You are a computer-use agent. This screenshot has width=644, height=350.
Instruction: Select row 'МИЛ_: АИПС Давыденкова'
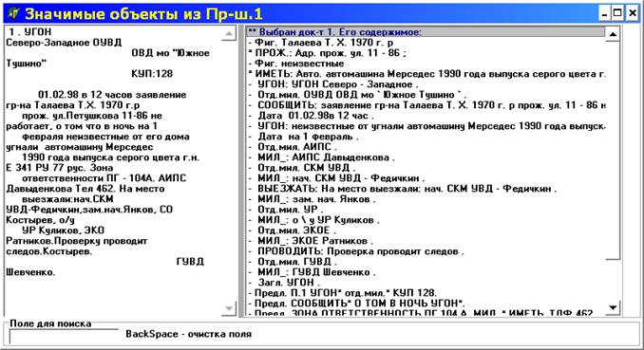(x=426, y=157)
